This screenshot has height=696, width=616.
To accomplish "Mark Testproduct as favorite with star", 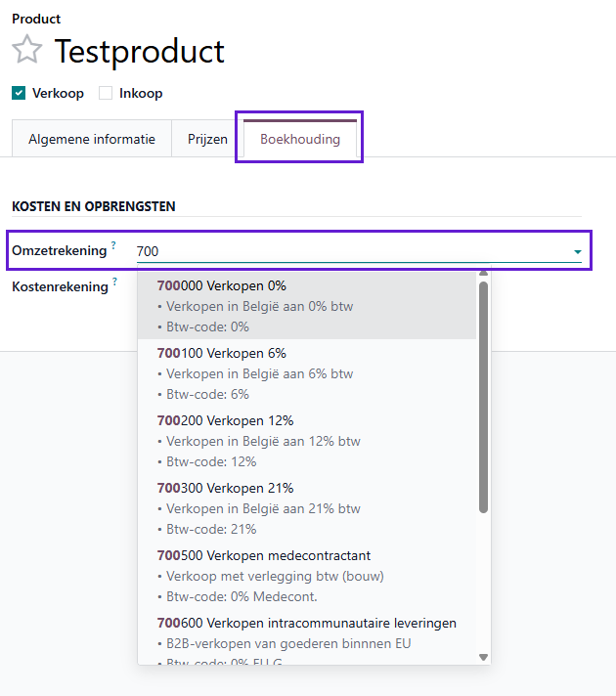I will click(x=27, y=51).
